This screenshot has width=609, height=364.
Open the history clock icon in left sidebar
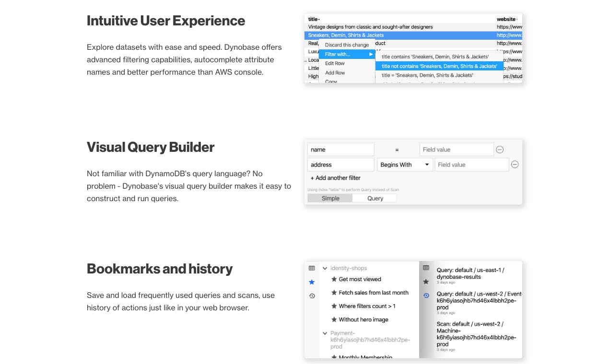click(312, 296)
